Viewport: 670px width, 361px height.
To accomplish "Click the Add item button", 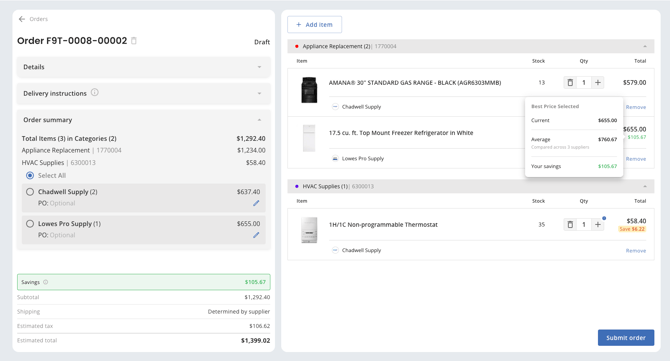I will pyautogui.click(x=314, y=24).
